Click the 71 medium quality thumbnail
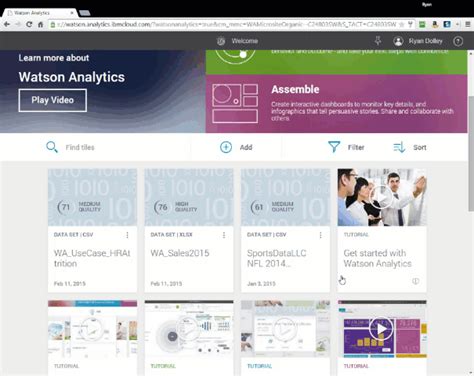 [92, 197]
